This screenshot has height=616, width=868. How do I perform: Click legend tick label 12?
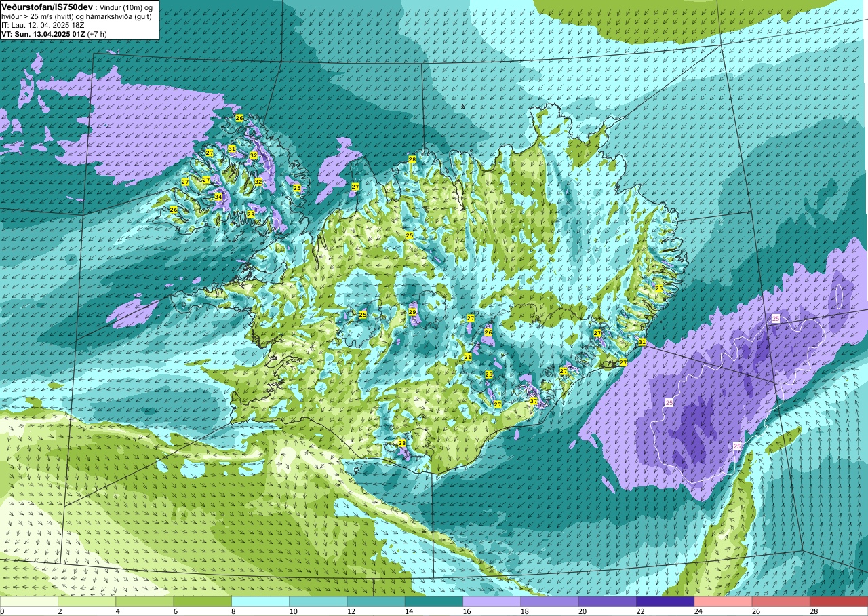(351, 611)
